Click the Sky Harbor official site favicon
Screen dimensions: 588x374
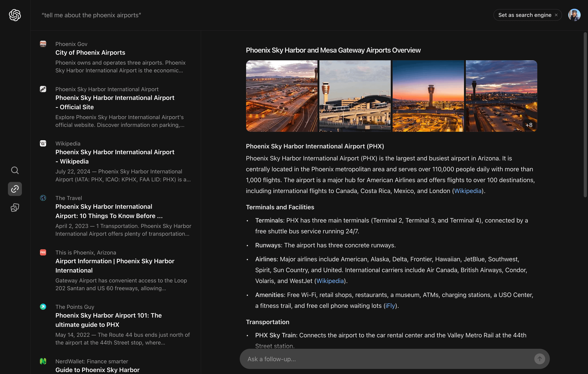pos(43,89)
